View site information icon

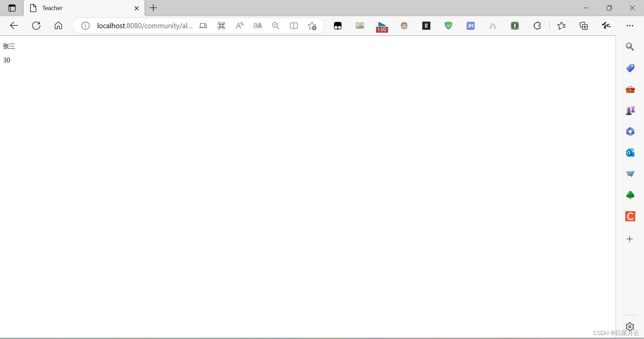point(86,26)
